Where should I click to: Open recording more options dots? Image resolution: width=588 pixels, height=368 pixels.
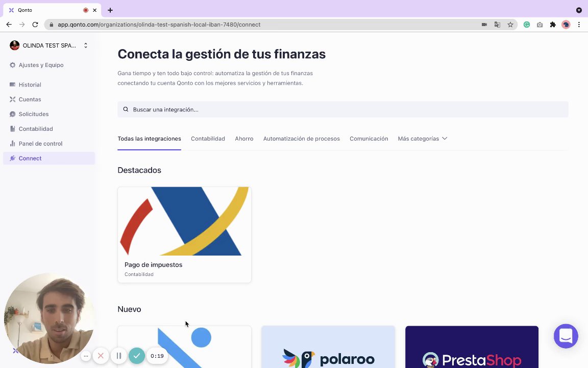pyautogui.click(x=86, y=356)
